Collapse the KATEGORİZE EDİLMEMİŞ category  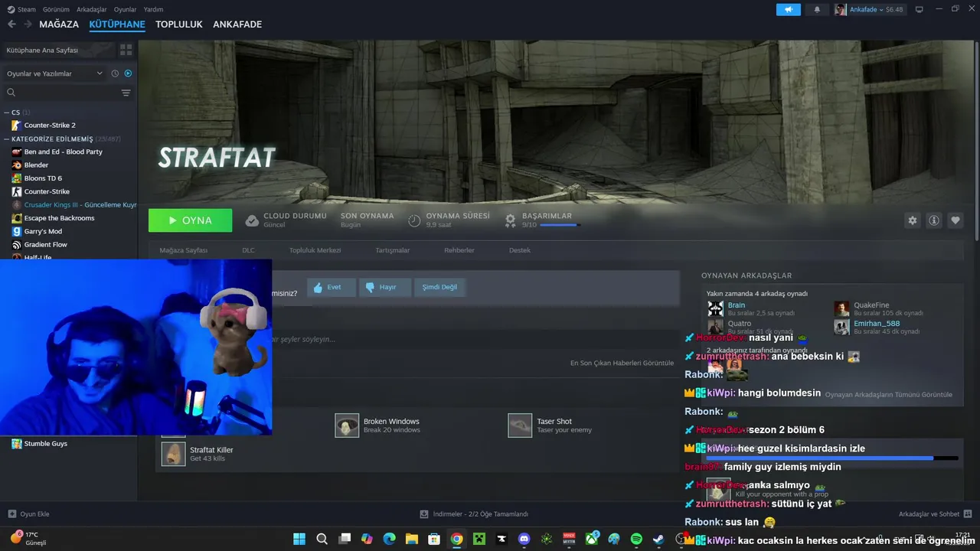(x=7, y=139)
